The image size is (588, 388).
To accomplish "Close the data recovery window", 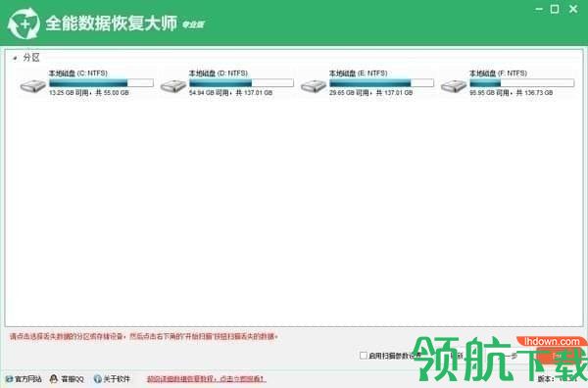I will (x=573, y=9).
